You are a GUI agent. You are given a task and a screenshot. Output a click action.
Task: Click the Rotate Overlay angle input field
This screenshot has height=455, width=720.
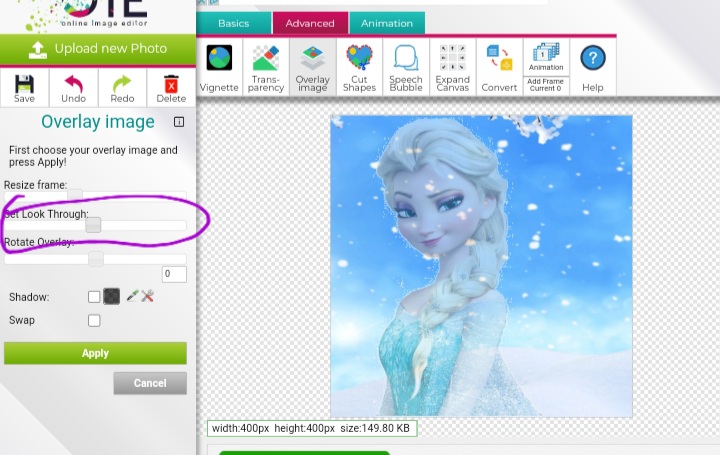click(174, 274)
